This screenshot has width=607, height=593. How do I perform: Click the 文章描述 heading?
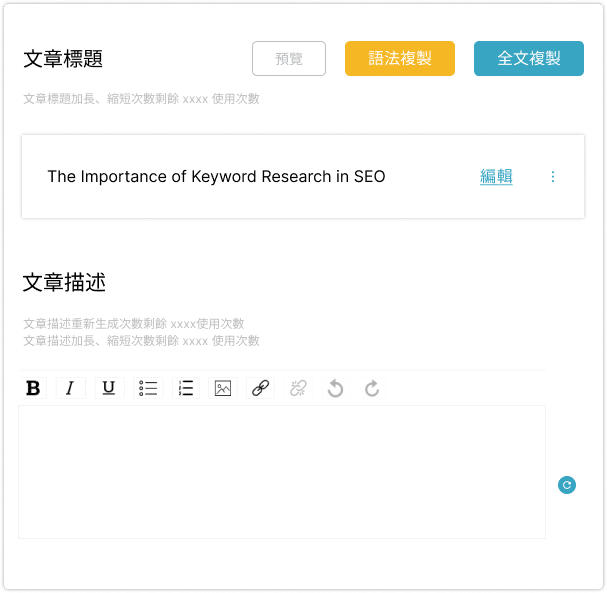pos(63,283)
